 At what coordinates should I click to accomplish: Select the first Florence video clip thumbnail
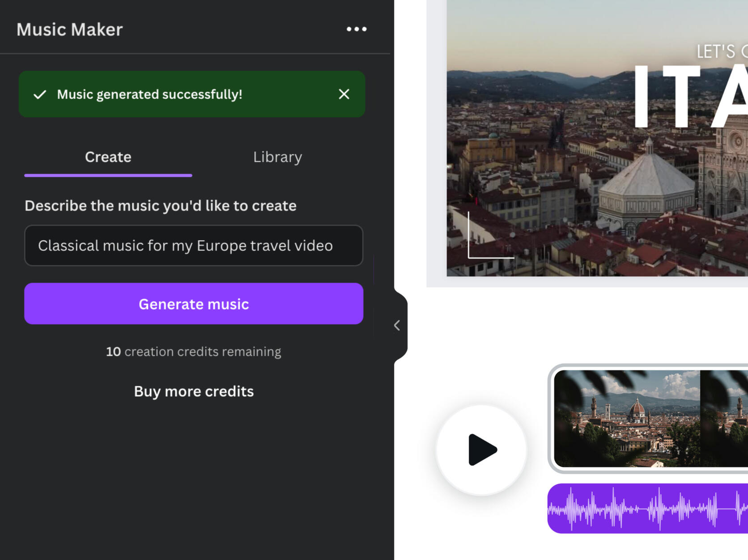tap(626, 418)
